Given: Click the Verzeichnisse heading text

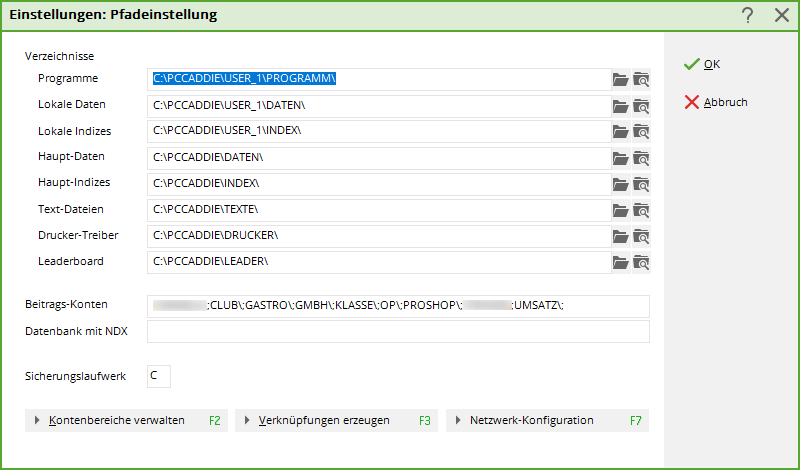Looking at the screenshot, I should coord(59,56).
